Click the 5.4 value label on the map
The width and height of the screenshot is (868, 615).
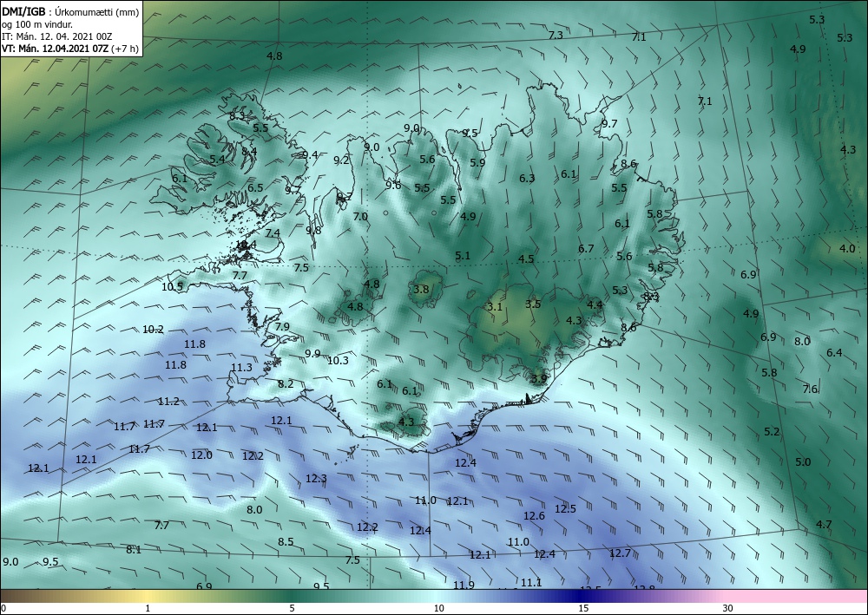pyautogui.click(x=217, y=160)
